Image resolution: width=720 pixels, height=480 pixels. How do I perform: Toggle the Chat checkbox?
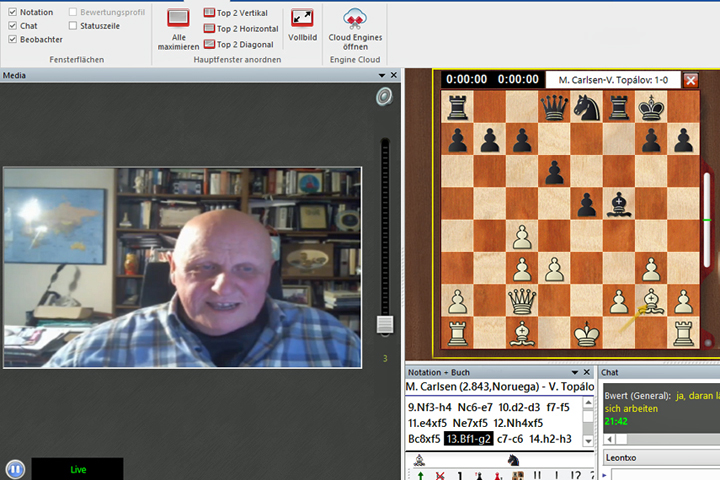click(12, 26)
